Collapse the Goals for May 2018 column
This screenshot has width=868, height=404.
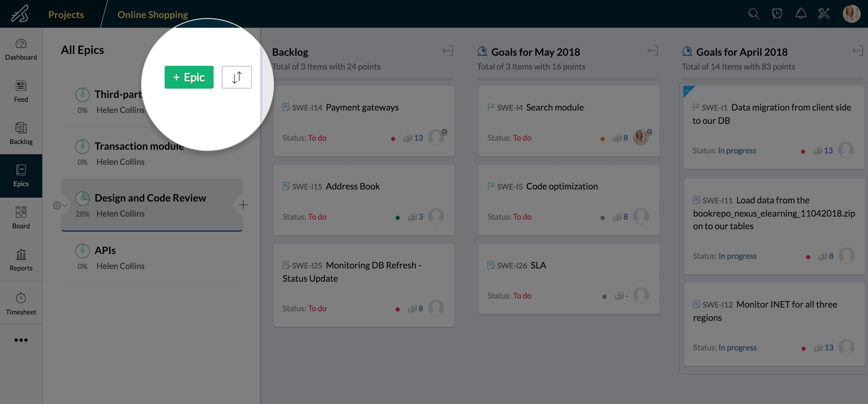click(653, 51)
